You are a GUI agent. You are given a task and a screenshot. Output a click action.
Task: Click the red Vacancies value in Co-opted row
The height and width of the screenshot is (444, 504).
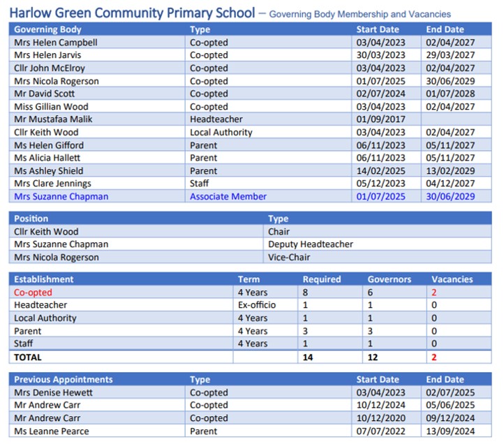pyautogui.click(x=434, y=293)
